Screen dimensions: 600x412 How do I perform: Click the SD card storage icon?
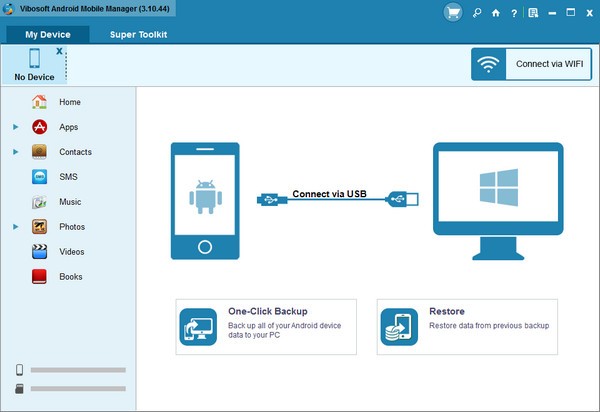pos(19,389)
